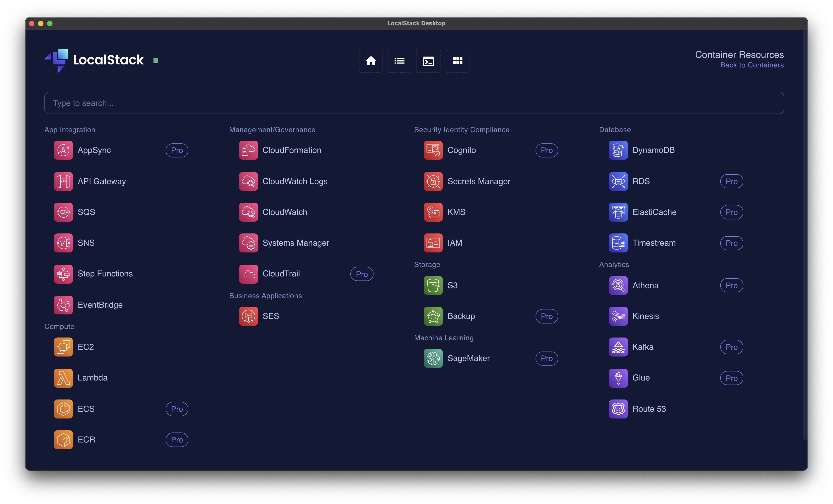Open the Kinesis icon
Viewport: 833px width, 504px height.
click(618, 316)
